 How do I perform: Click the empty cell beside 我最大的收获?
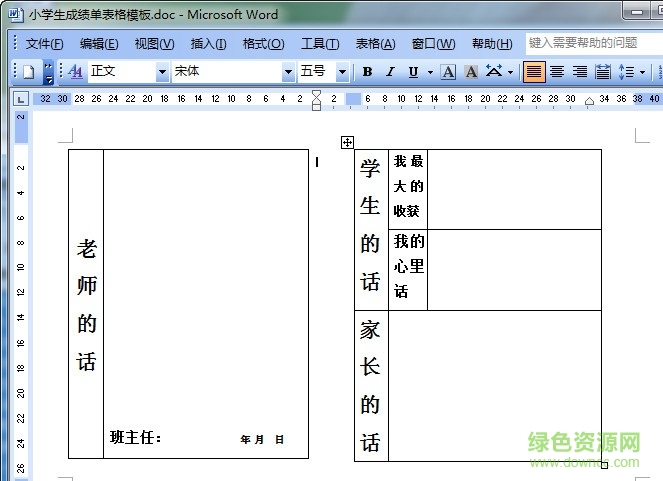click(514, 189)
